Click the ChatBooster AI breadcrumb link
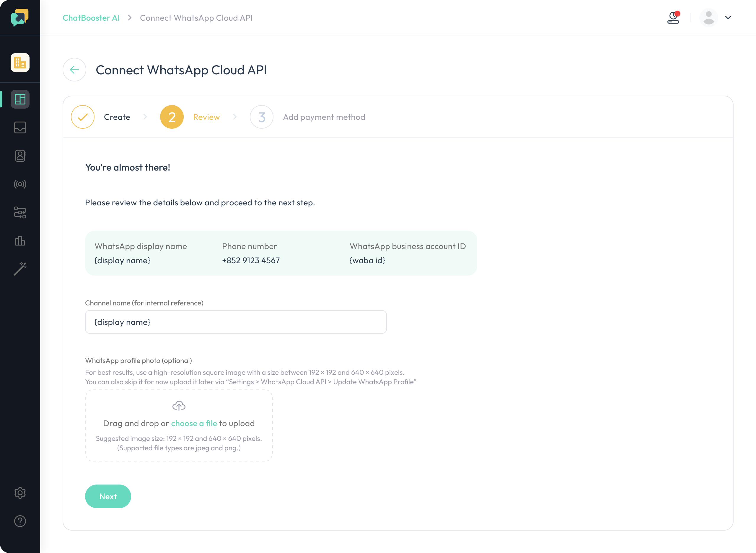Viewport: 756px width, 553px height. pos(91,18)
